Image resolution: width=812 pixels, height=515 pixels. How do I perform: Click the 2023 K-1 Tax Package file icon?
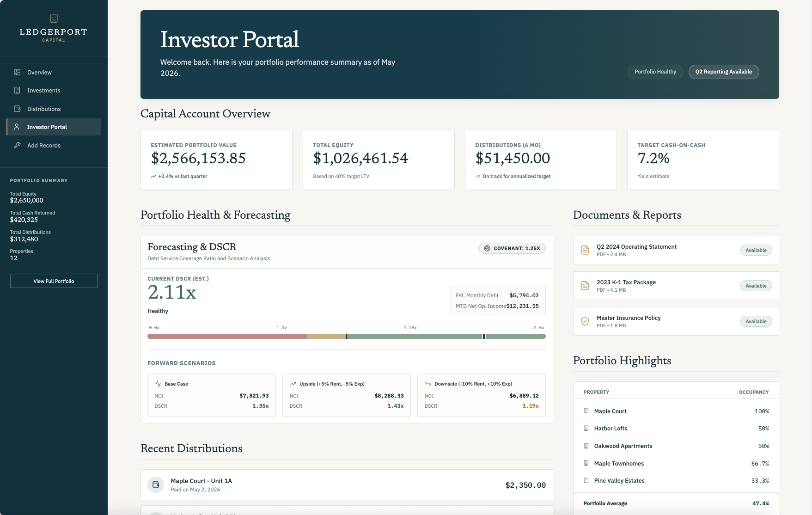coord(585,286)
